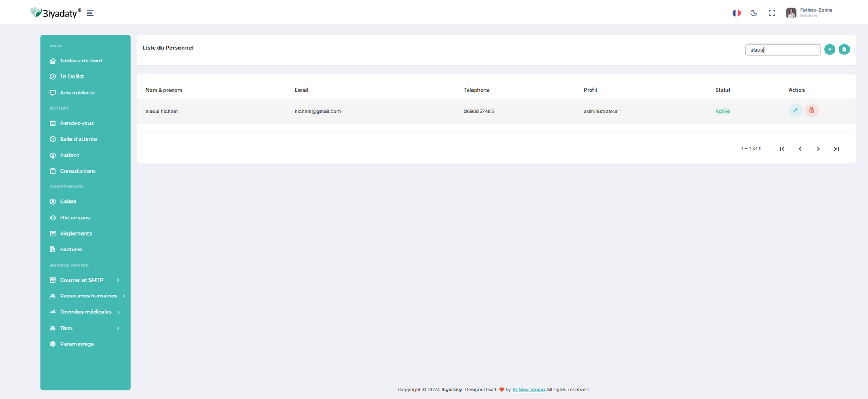Click the red trash delete icon
The image size is (868, 399).
pos(812,110)
